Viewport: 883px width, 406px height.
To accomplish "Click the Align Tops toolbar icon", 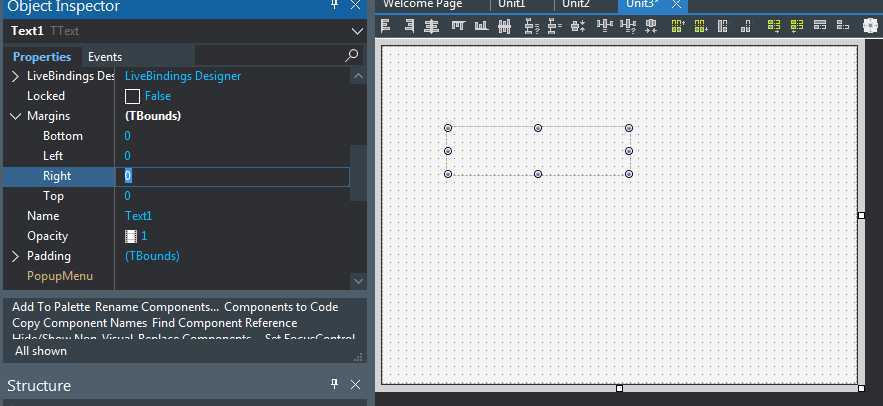I will tap(458, 25).
